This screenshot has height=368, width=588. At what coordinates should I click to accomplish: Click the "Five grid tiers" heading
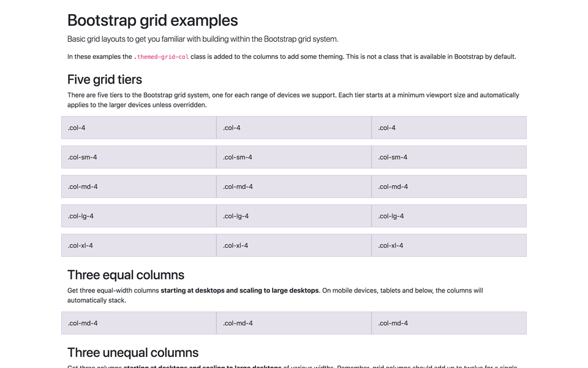tap(105, 80)
